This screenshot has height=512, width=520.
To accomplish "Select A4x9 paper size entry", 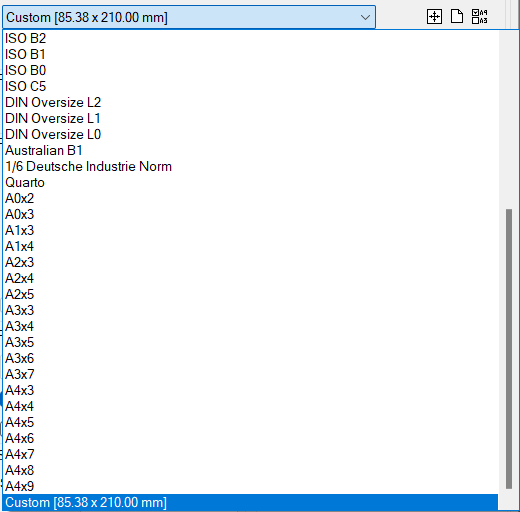I will click(x=250, y=486).
